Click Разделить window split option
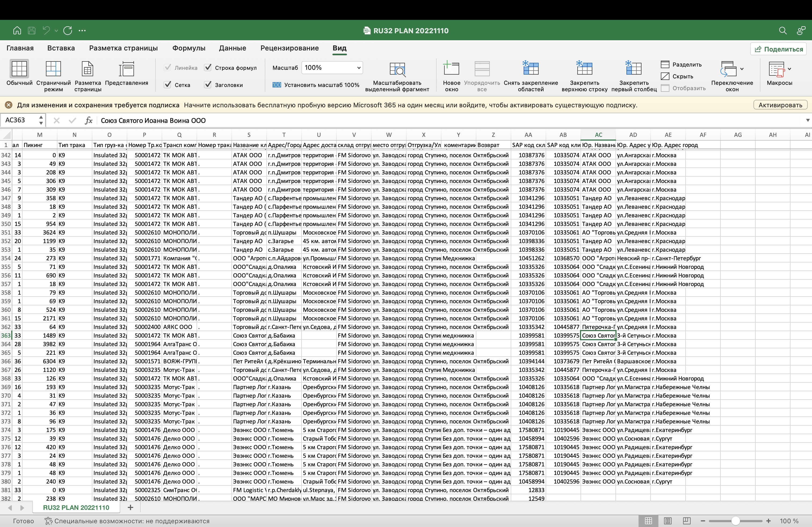The image size is (812, 527). (681, 64)
